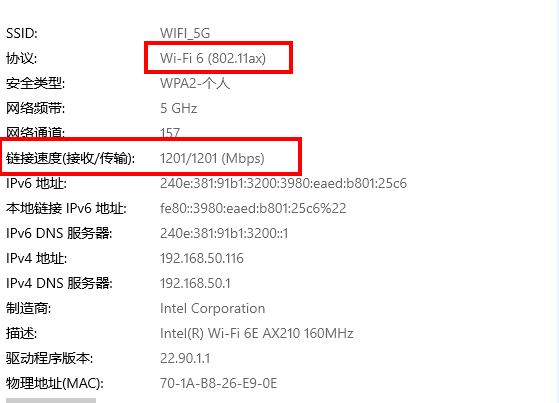Screen dimensions: 559x403
Task: Click the IPv4 address 192.168.50.116
Action: [202, 258]
